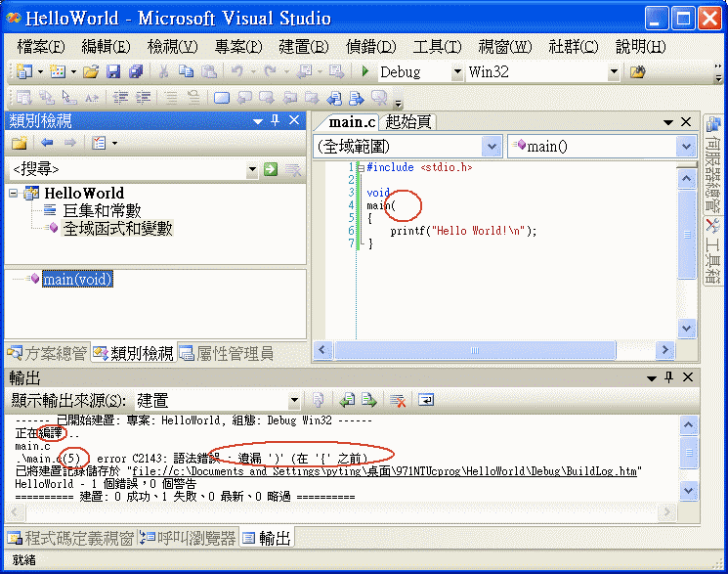Open the 建置(B) menu

[304, 47]
